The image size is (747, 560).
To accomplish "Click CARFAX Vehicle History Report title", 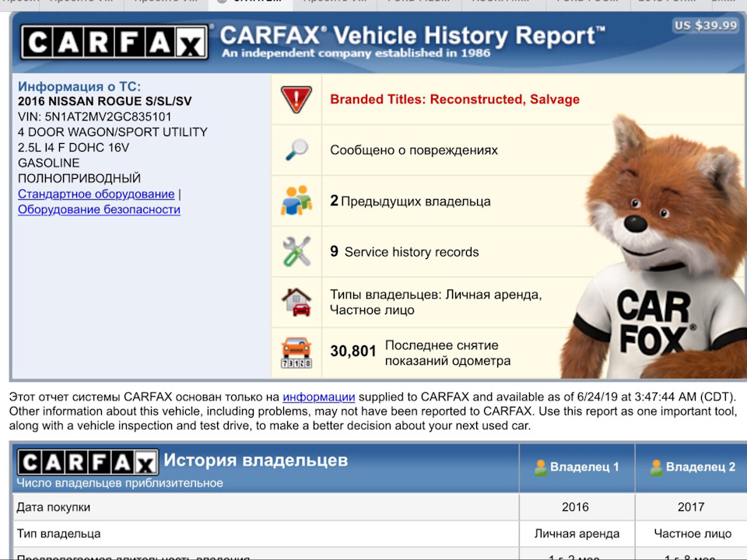I will [412, 36].
